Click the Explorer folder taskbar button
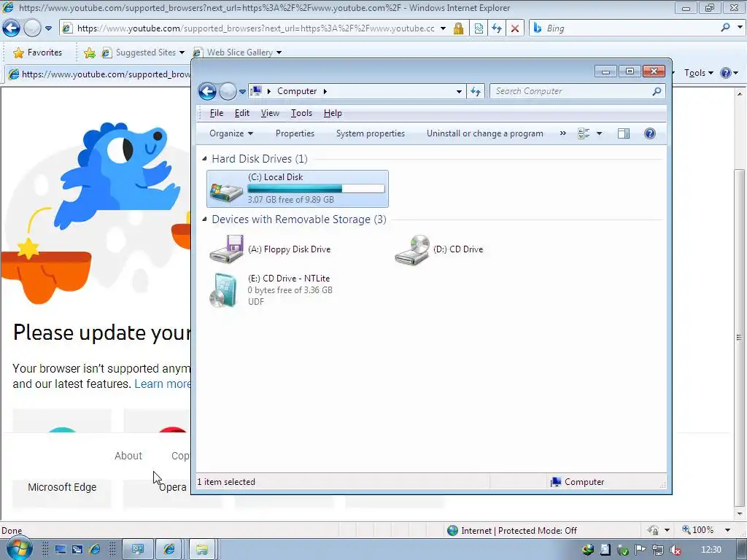The image size is (747, 560). tap(202, 550)
